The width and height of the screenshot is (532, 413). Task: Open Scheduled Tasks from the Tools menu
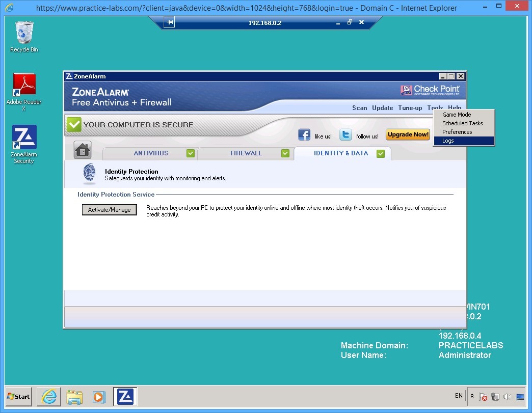[x=462, y=123]
